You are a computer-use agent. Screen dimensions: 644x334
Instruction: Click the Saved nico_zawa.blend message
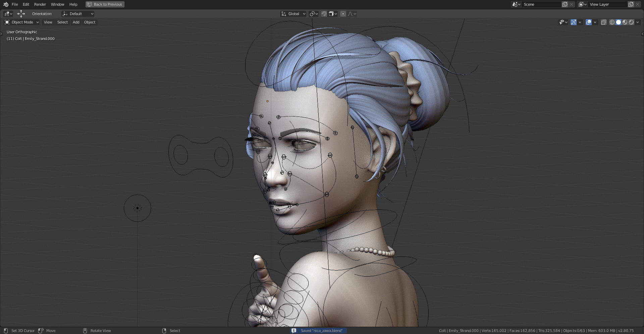tap(322, 331)
